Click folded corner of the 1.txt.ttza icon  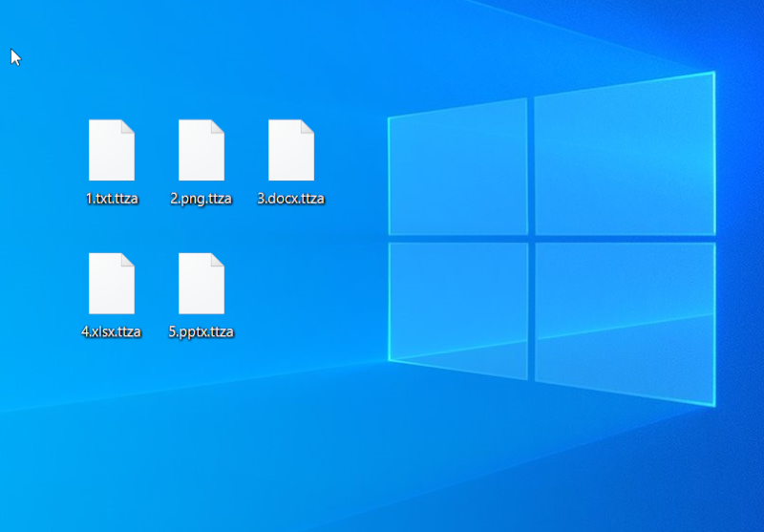[127, 127]
